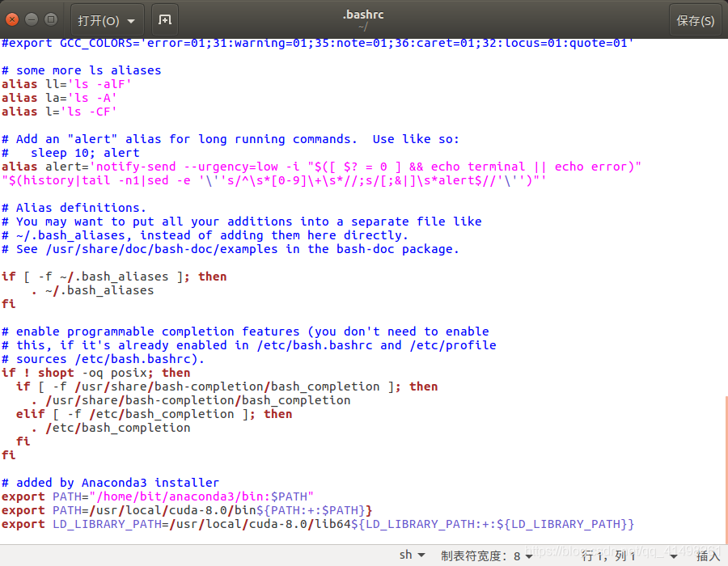This screenshot has width=728, height=566.
Task: Open the 行 1, 列 1 cursor position menu
Action: [x=629, y=555]
